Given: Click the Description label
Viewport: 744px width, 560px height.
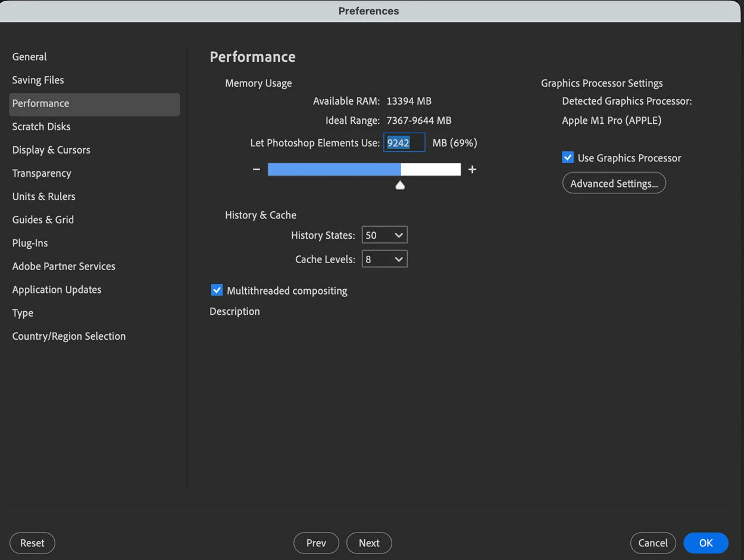Looking at the screenshot, I should [x=235, y=311].
